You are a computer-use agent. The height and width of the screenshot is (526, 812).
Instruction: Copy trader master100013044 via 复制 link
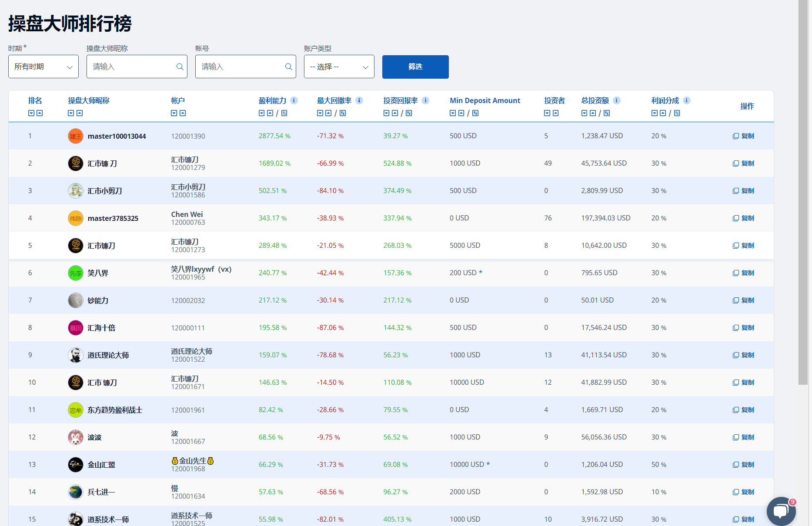[744, 136]
